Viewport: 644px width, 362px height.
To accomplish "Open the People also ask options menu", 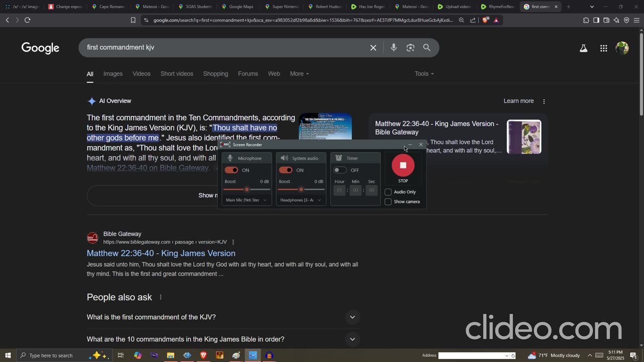I will tap(160, 297).
